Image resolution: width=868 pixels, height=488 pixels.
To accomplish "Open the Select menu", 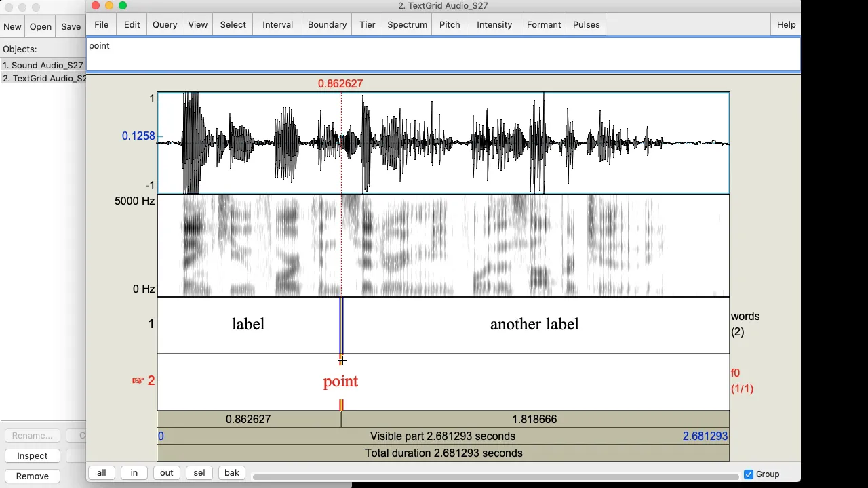I will (x=233, y=24).
